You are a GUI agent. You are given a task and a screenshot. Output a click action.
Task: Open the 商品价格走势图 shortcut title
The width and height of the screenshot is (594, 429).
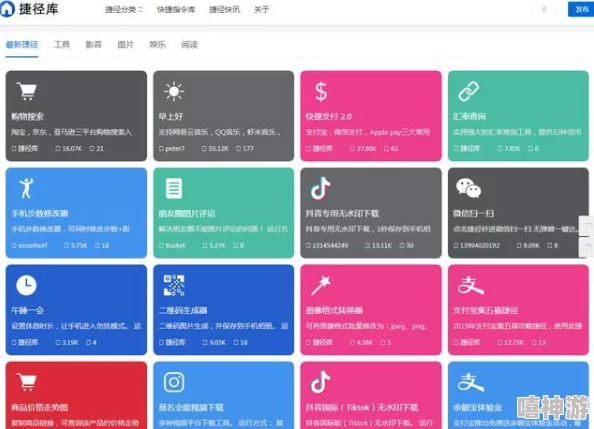tap(39, 407)
